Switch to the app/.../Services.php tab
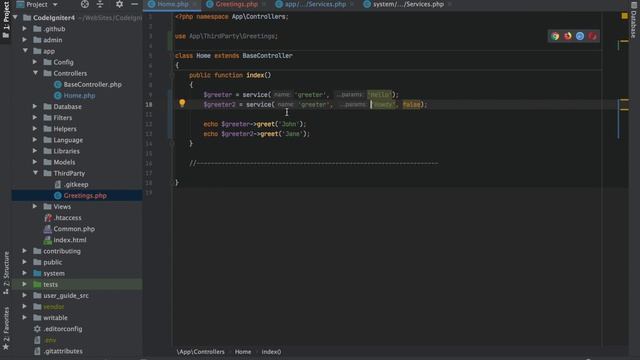 pos(315,4)
